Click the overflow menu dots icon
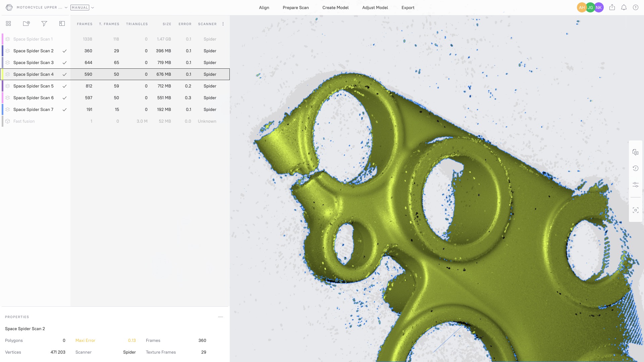 [x=223, y=24]
